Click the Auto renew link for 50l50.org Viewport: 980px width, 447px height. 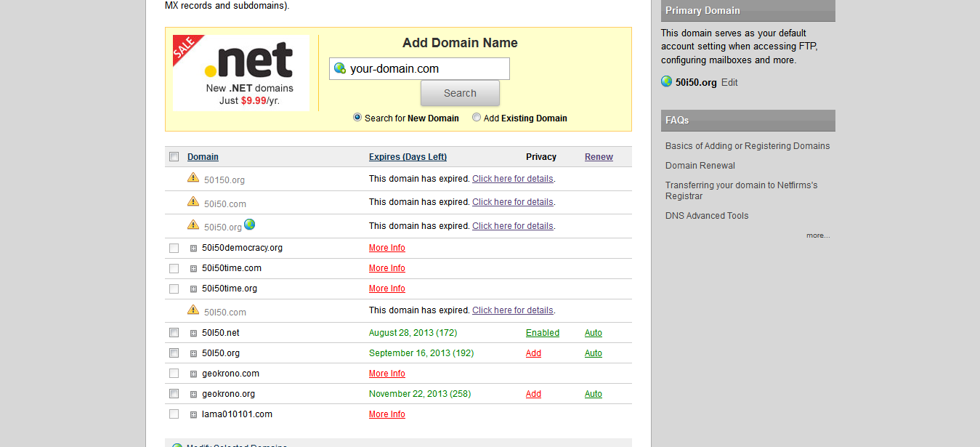[x=594, y=353]
